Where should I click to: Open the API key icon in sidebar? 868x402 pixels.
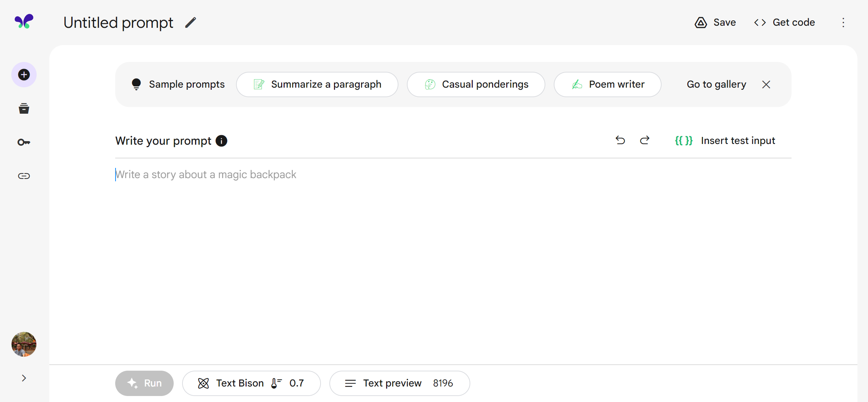tap(24, 142)
